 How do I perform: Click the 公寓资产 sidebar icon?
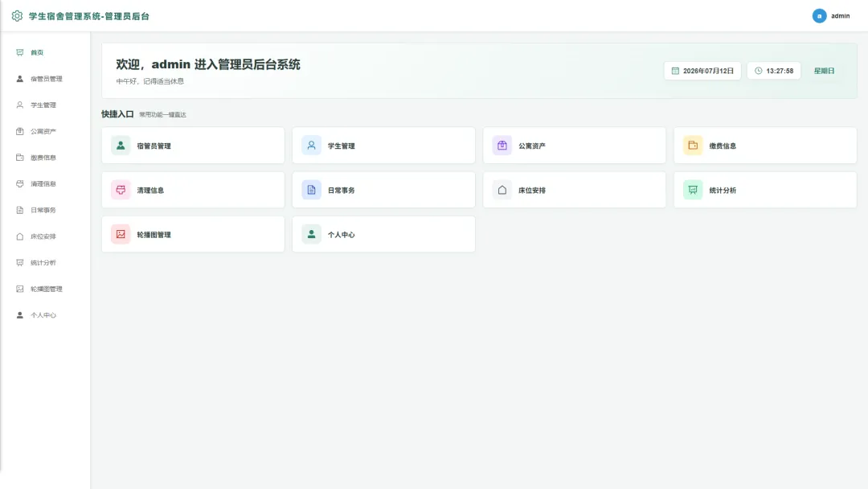coord(20,131)
